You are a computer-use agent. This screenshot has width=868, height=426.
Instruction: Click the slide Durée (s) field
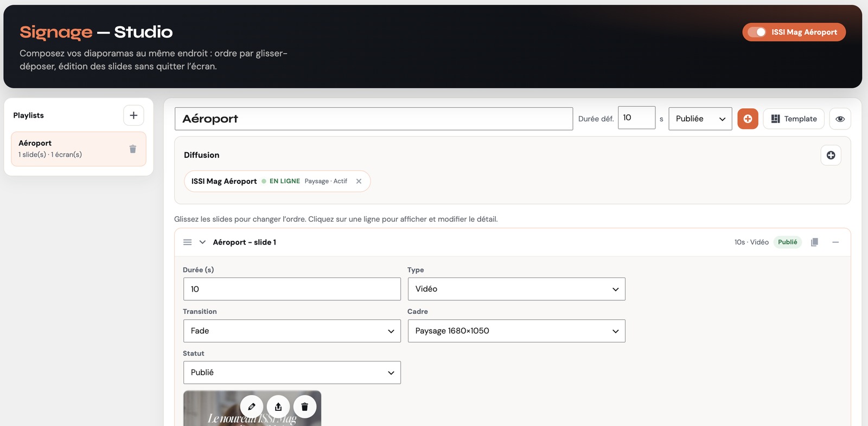point(292,289)
